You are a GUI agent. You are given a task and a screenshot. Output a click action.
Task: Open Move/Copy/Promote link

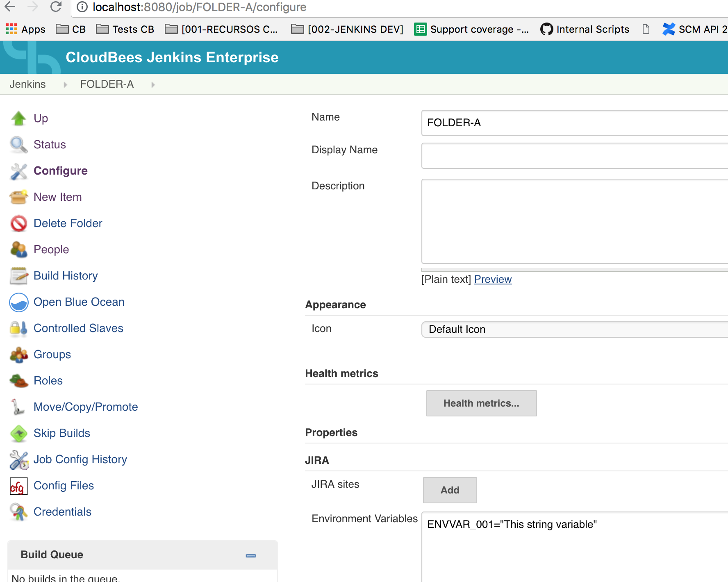click(x=86, y=407)
